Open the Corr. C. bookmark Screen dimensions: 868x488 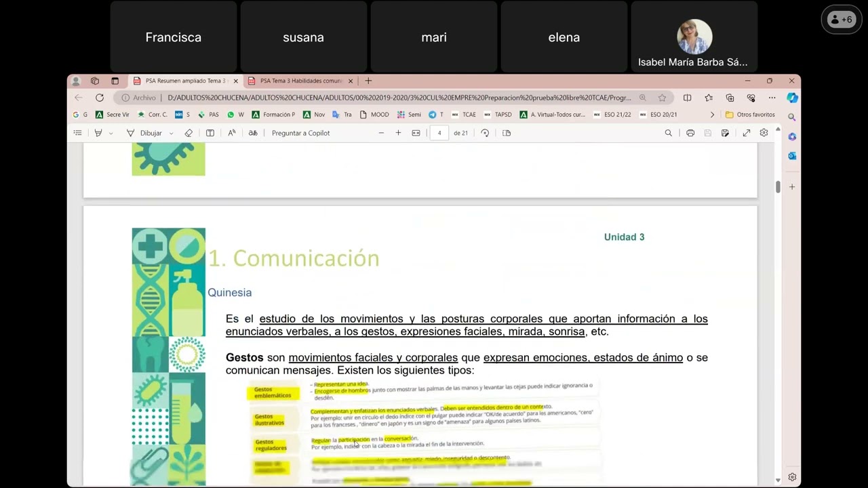(152, 115)
